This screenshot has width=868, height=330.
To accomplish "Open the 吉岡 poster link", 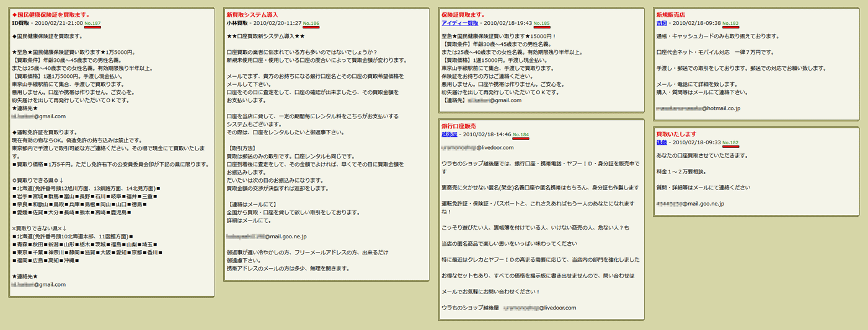I will tap(661, 23).
